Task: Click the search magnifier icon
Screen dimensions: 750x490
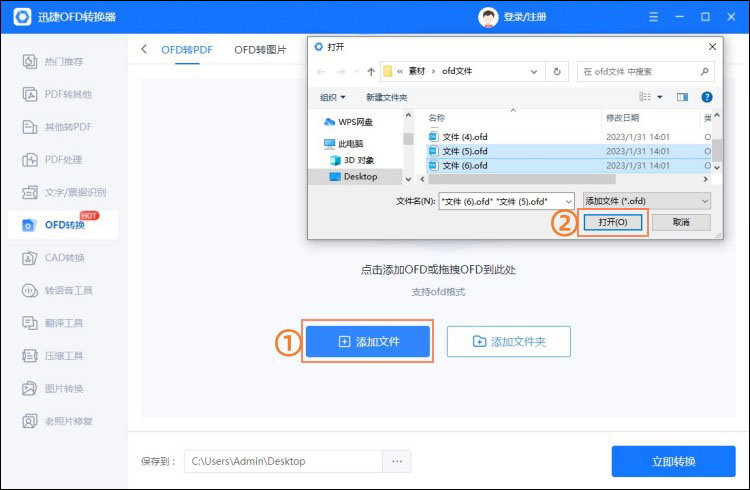Action: pyautogui.click(x=704, y=71)
